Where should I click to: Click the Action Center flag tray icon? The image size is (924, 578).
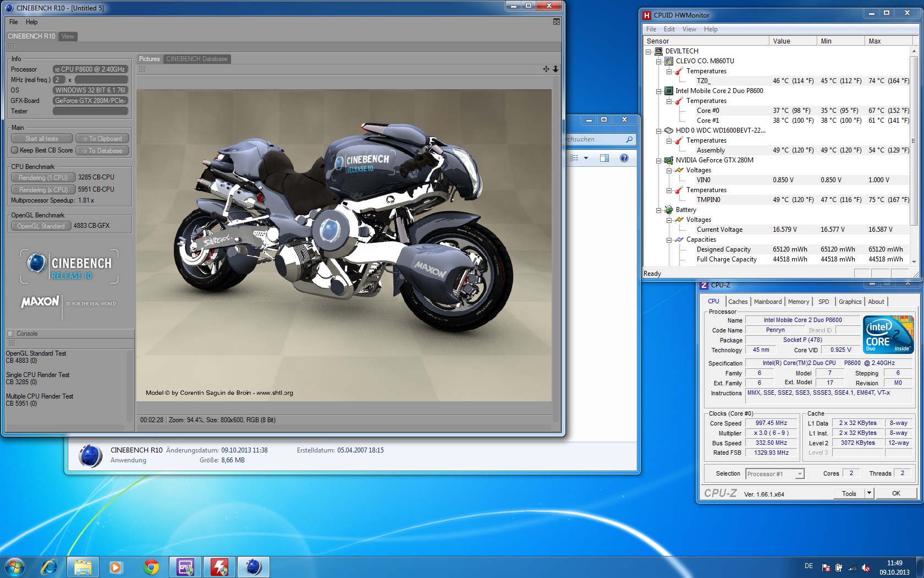point(826,568)
